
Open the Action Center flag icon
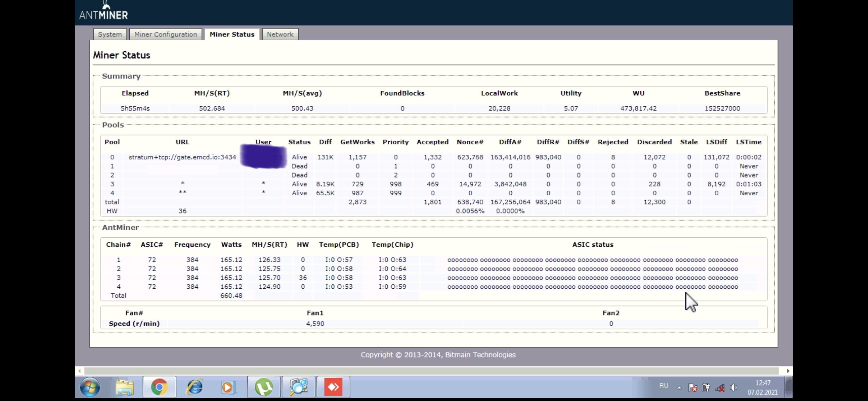click(693, 388)
